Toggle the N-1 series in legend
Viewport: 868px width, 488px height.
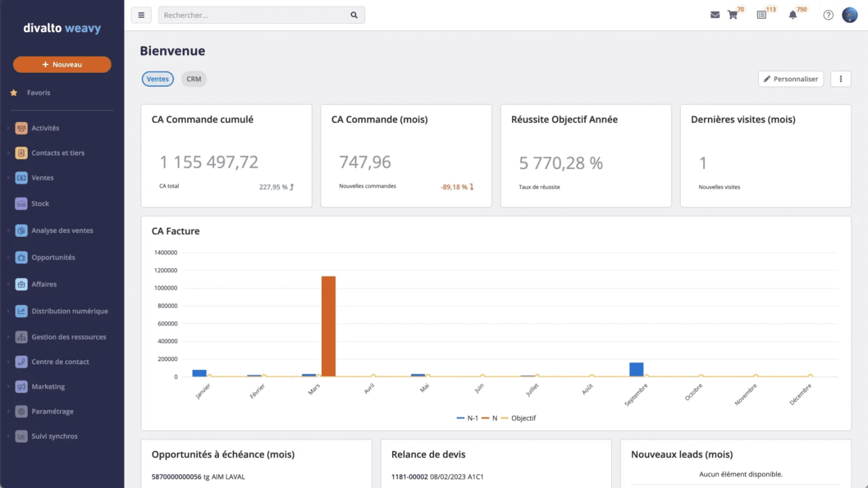[468, 418]
